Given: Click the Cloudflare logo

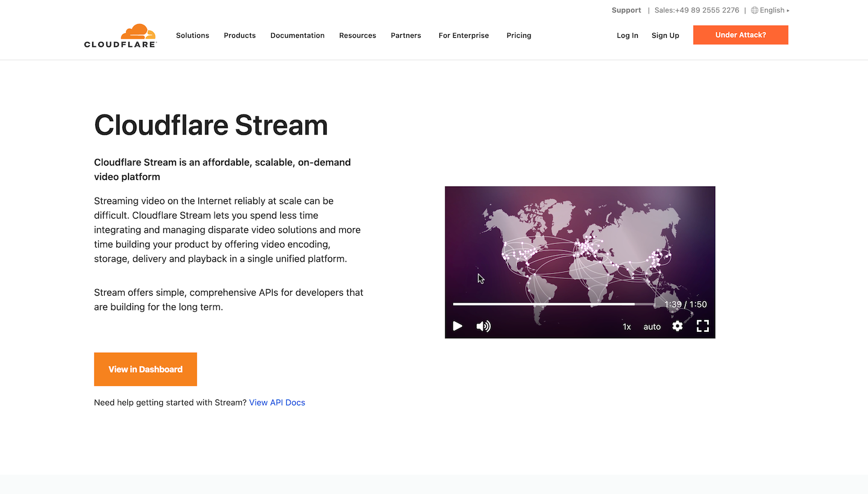Looking at the screenshot, I should coord(120,36).
